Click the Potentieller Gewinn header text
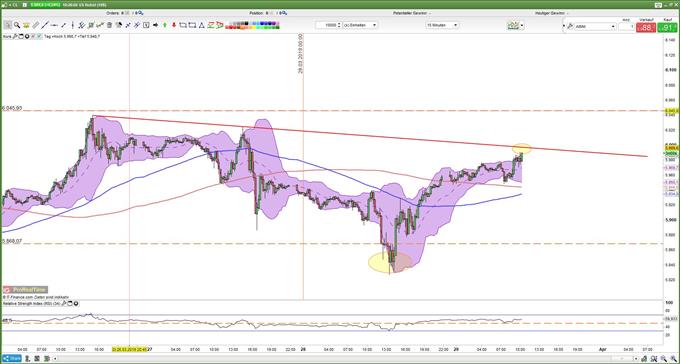The image size is (680, 364). click(x=410, y=13)
